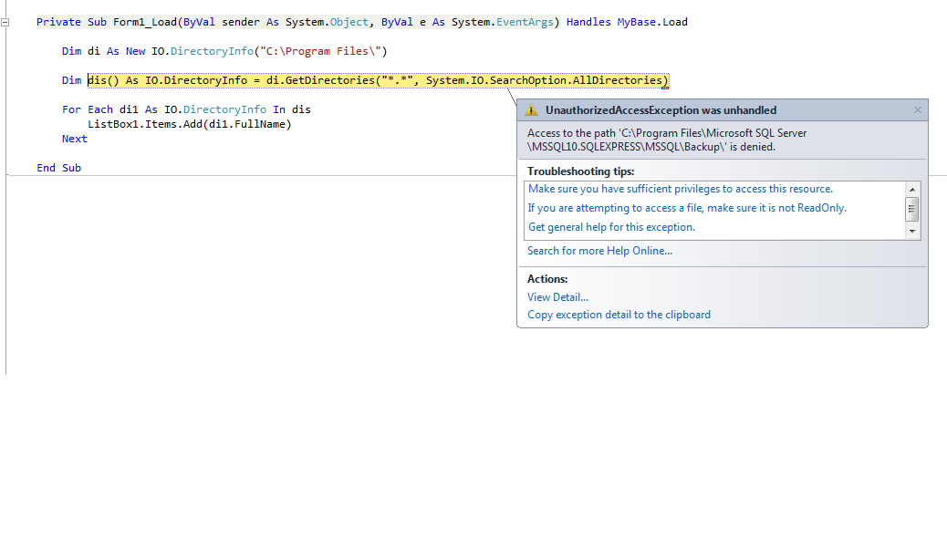Copy exception detail to the clipboard
The width and height of the screenshot is (947, 560).
(x=619, y=315)
